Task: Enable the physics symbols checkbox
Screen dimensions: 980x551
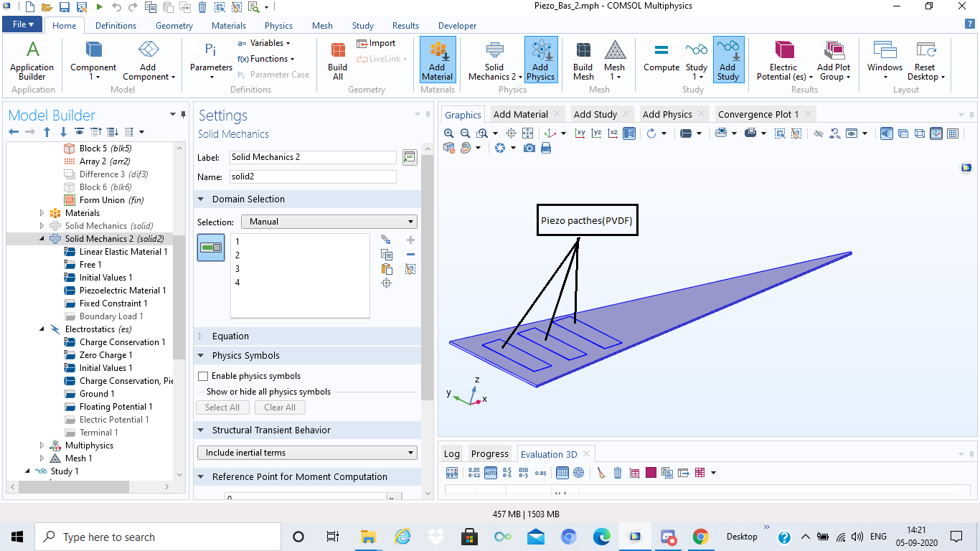Action: [x=203, y=376]
